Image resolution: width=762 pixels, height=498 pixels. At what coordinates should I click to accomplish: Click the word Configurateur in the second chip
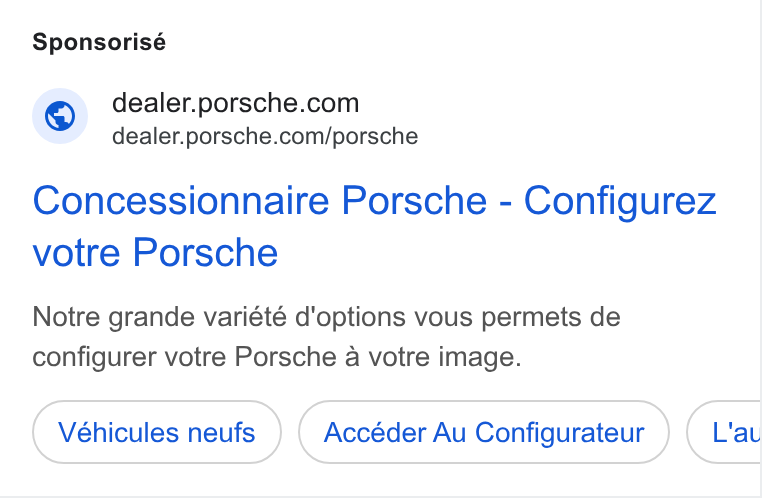coord(559,432)
